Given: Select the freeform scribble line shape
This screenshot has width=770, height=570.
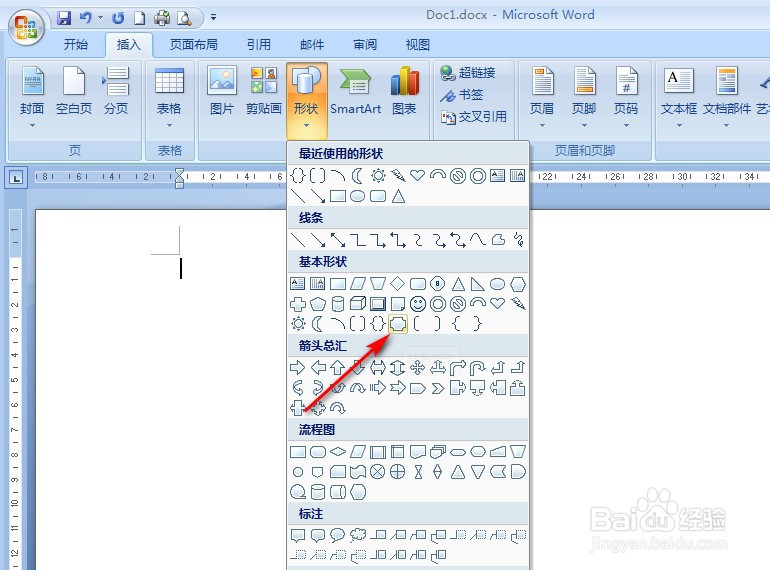Looking at the screenshot, I should 519,240.
